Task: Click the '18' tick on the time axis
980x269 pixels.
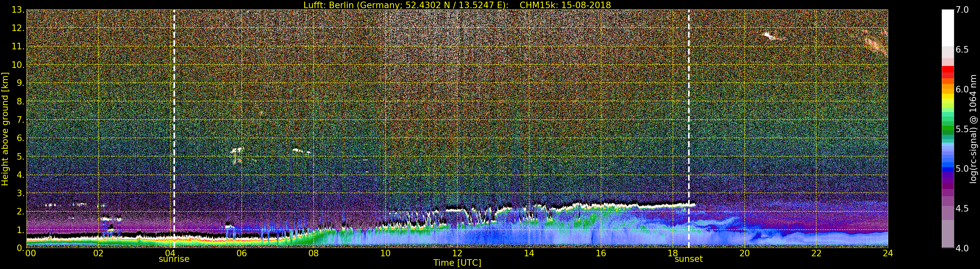Action: pos(673,253)
